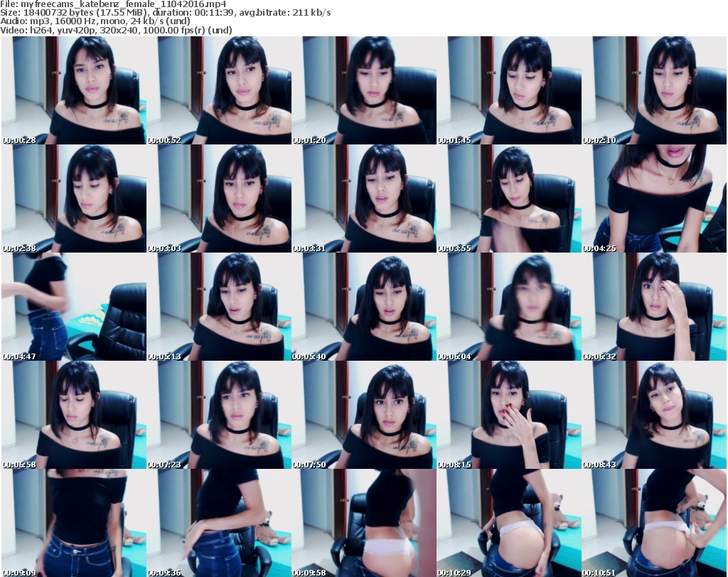Click the blurred frame stamped 00:06:04
This screenshot has width=728, height=577.
pos(508,307)
